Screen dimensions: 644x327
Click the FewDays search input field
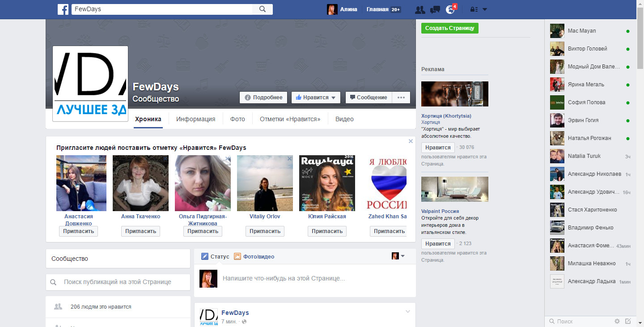(x=161, y=9)
